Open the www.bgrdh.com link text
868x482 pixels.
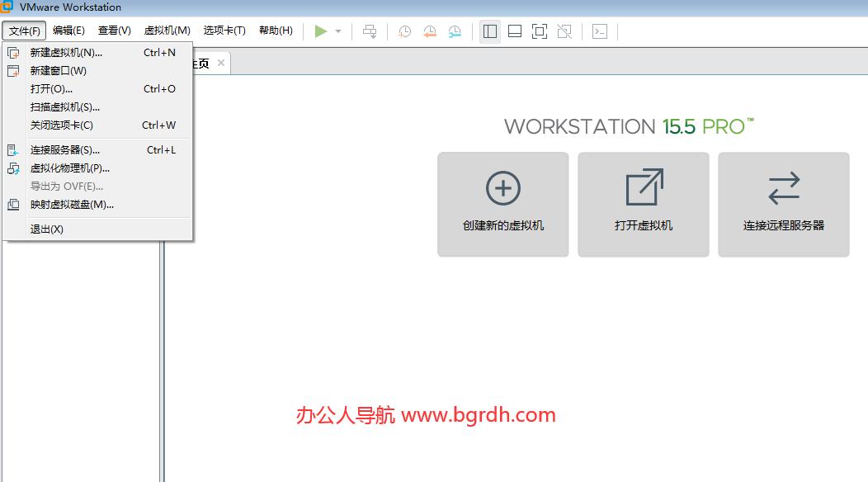479,415
